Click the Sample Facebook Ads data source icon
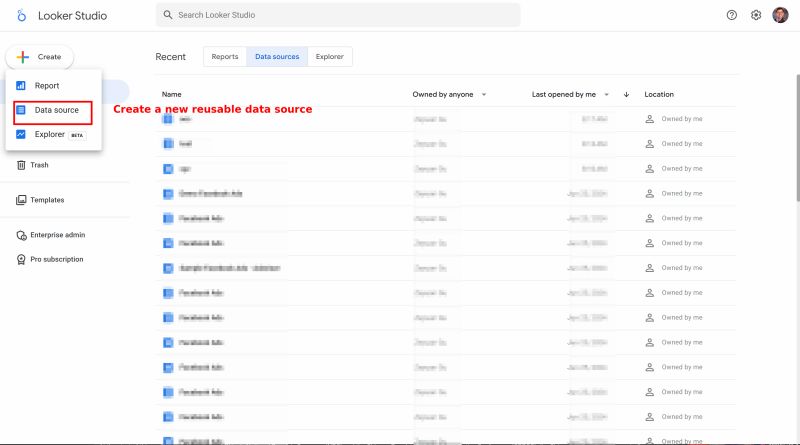 click(x=168, y=268)
